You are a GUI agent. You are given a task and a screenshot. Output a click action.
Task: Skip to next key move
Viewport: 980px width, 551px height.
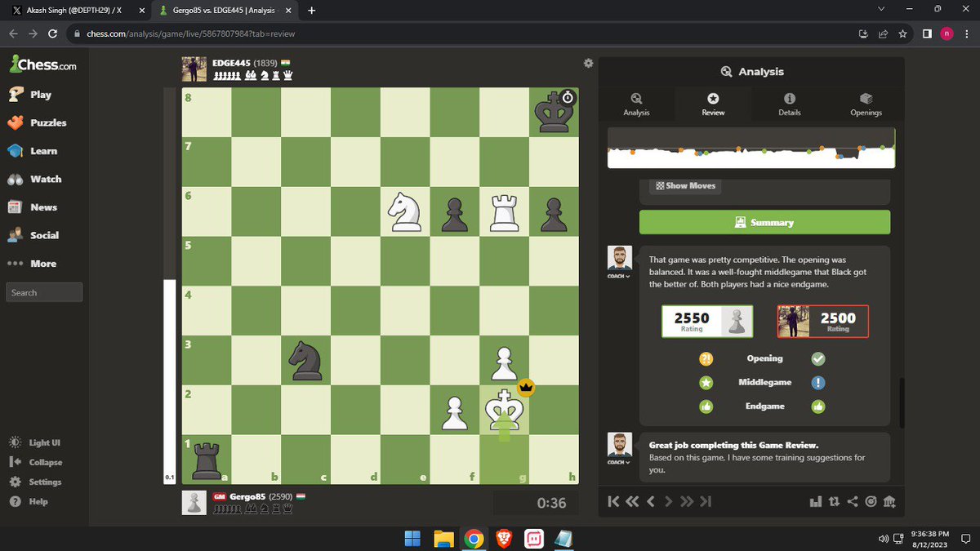687,501
